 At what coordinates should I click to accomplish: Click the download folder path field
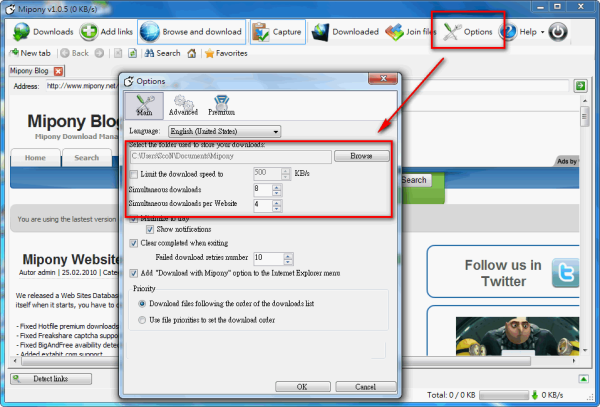231,156
